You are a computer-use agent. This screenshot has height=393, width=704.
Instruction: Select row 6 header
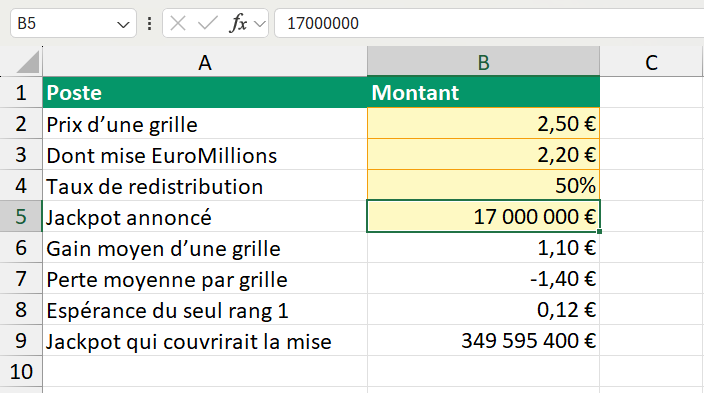click(21, 247)
